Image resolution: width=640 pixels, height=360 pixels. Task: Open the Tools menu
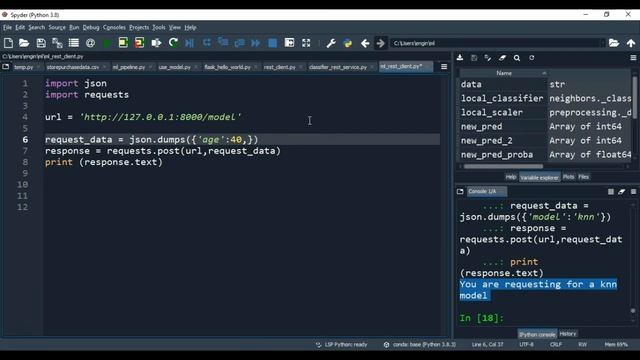[x=158, y=27]
